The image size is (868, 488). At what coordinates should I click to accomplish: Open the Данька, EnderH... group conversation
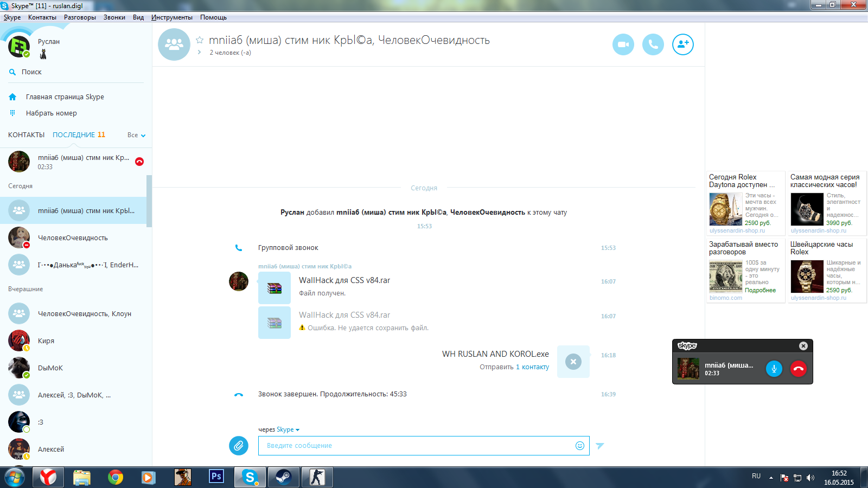[73, 265]
